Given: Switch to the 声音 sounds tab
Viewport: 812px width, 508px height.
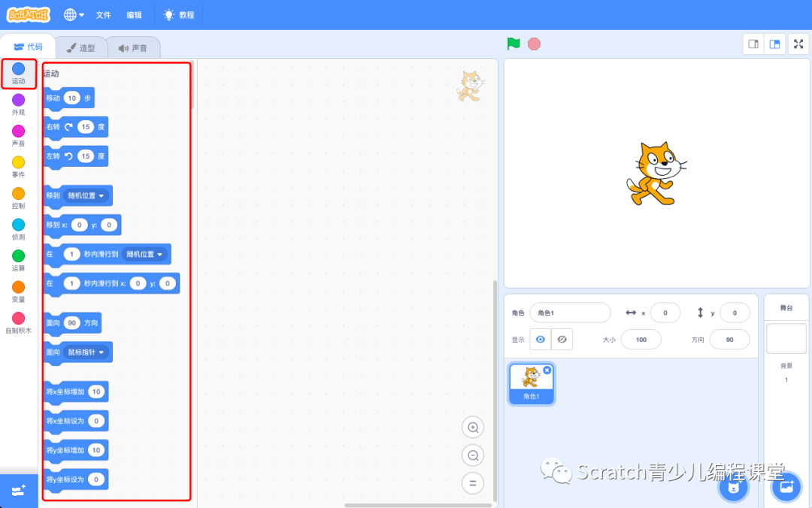Looking at the screenshot, I should tap(133, 48).
